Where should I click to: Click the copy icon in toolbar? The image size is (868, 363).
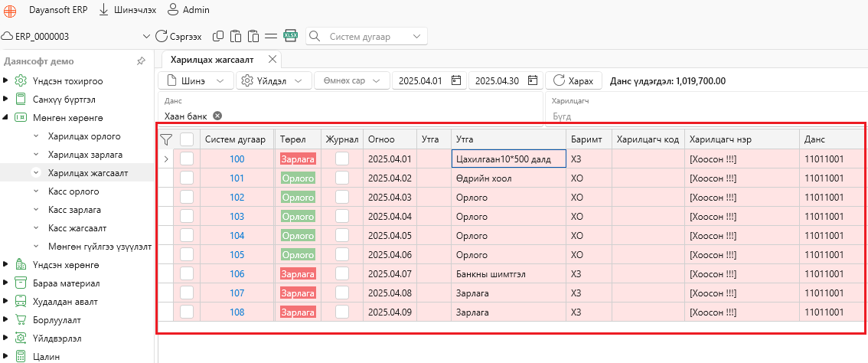219,36
